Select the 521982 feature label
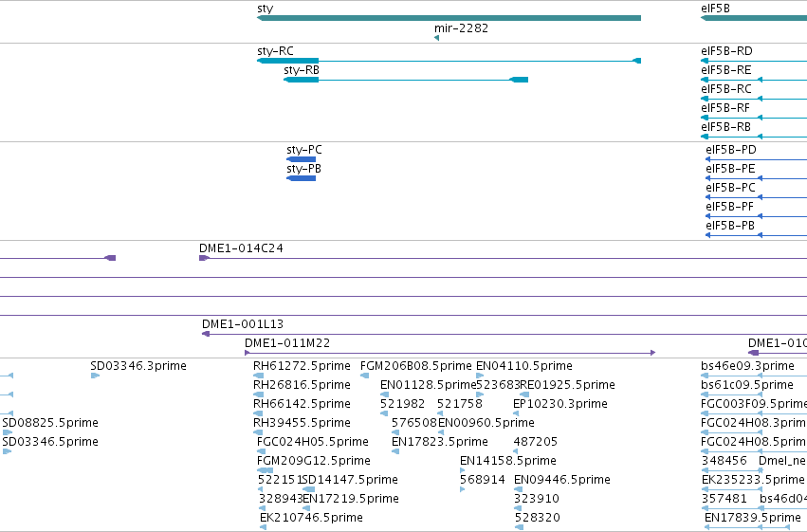 [x=402, y=404]
